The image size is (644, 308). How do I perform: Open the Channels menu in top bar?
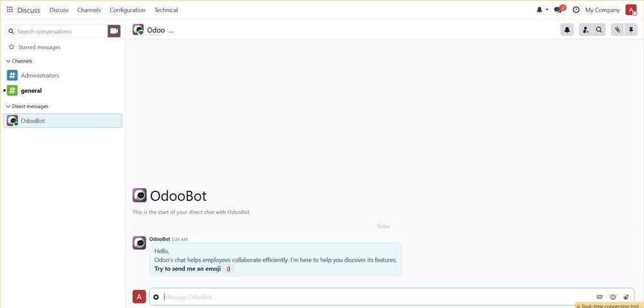89,10
